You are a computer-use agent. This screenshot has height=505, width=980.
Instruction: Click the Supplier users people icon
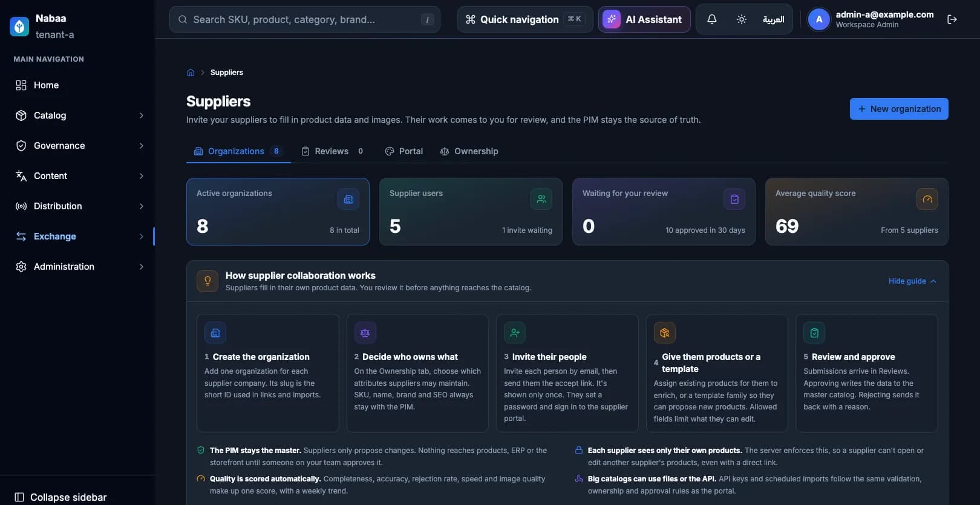541,199
